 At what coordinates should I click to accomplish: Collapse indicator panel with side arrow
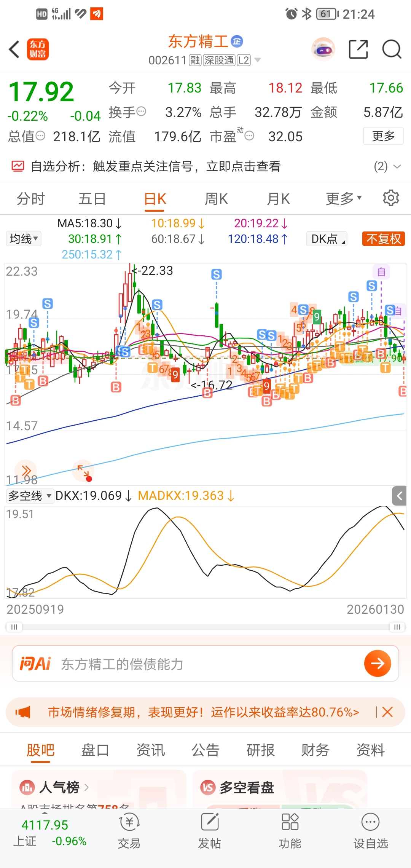(x=399, y=496)
